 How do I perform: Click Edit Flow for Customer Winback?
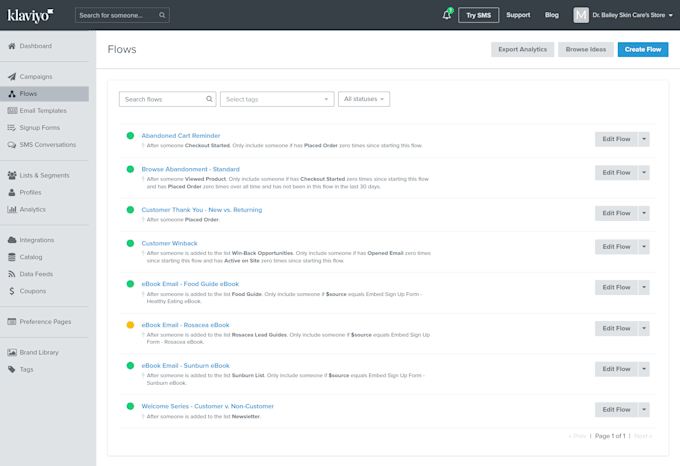(616, 247)
